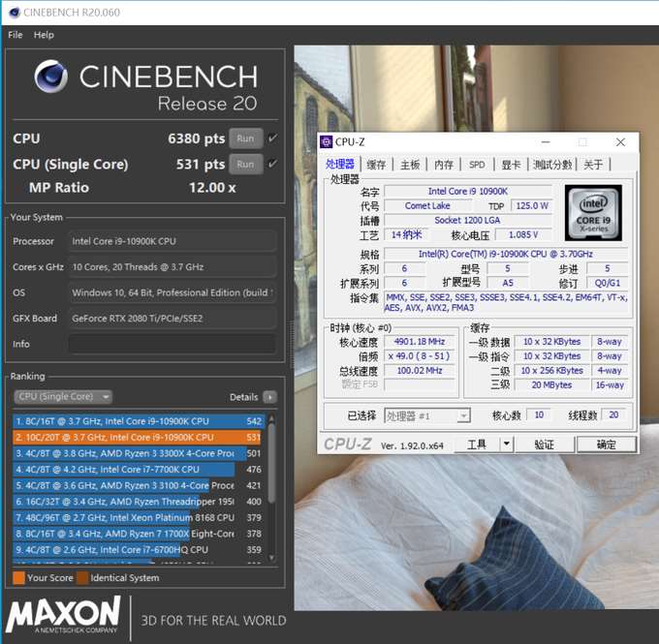The height and width of the screenshot is (644, 659).
Task: Click the empty Info input field
Action: pos(173,344)
